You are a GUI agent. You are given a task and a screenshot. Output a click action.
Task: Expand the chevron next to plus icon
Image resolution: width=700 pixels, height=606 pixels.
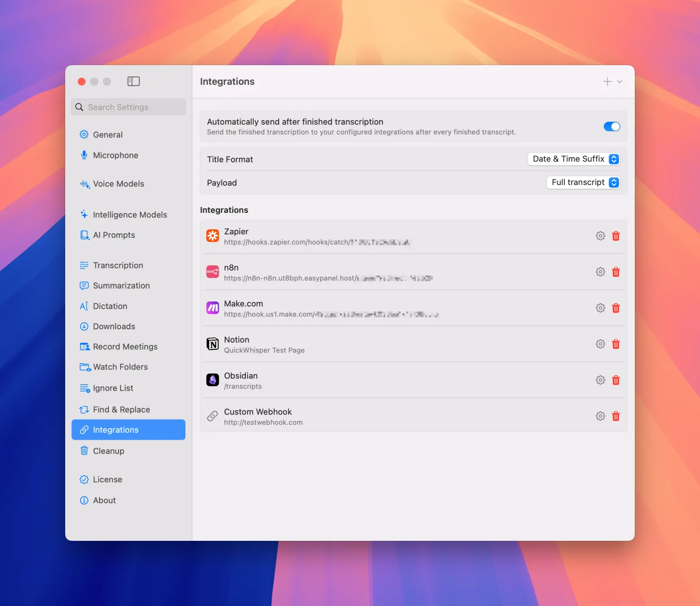[x=619, y=82]
